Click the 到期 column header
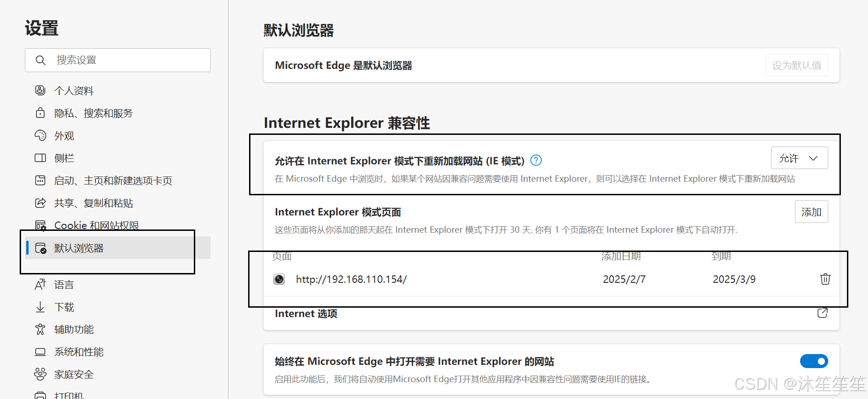Screen dimensions: 868x399 721,256
